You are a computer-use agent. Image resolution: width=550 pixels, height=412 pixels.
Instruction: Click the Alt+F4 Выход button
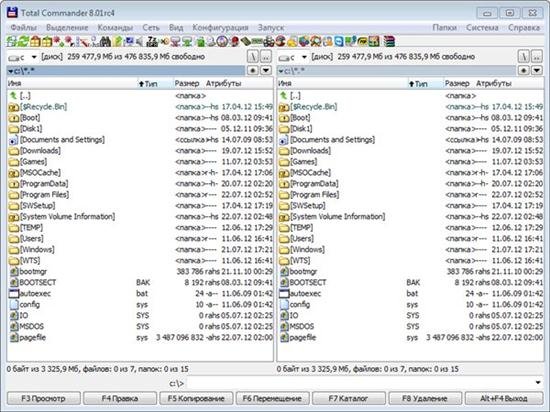point(504,398)
